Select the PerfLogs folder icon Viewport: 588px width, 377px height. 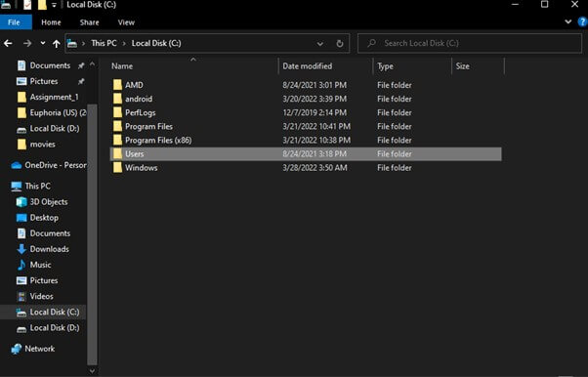pyautogui.click(x=118, y=112)
